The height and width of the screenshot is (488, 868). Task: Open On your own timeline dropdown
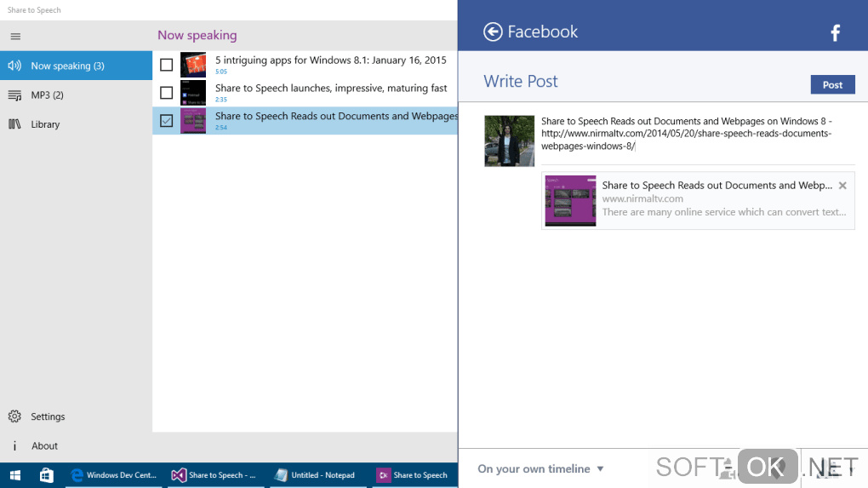point(541,468)
